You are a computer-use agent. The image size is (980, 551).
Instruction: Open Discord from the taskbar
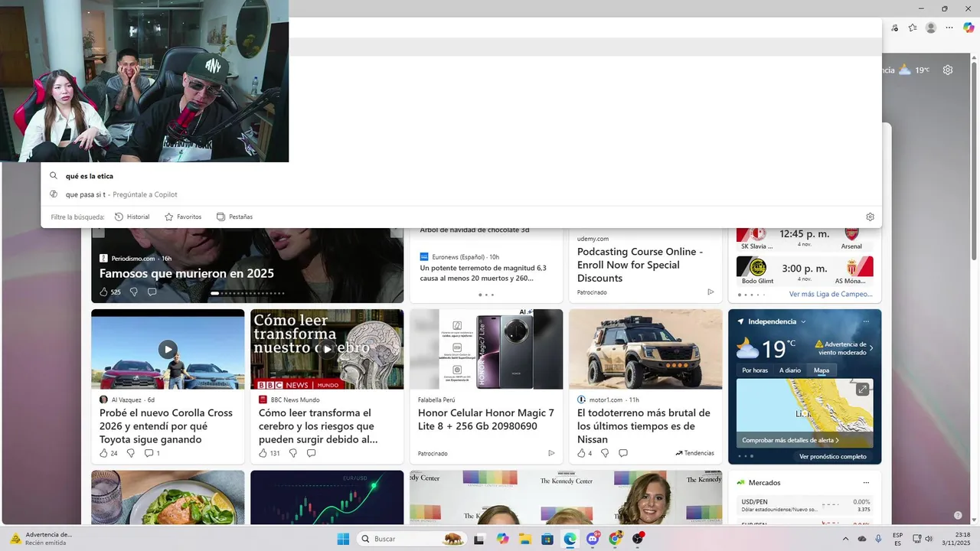click(x=593, y=539)
